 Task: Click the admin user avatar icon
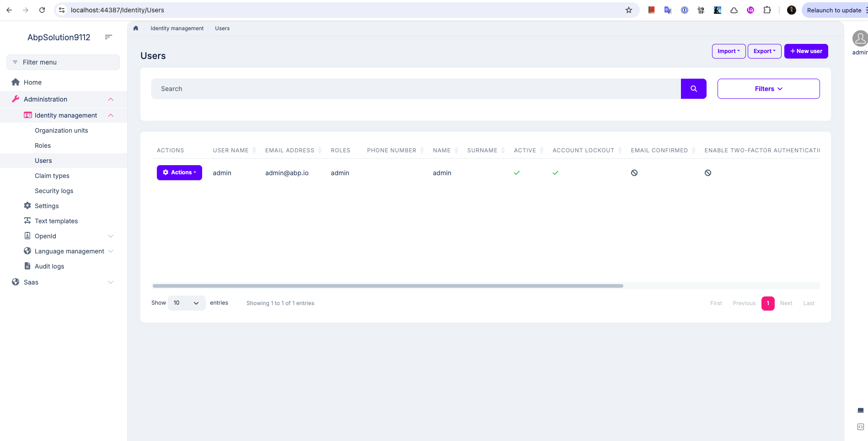(860, 39)
